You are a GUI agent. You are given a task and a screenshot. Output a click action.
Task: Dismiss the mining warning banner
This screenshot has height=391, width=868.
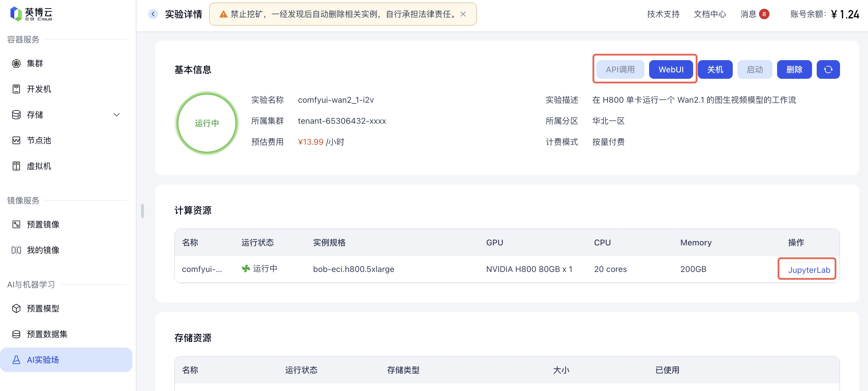pos(463,14)
